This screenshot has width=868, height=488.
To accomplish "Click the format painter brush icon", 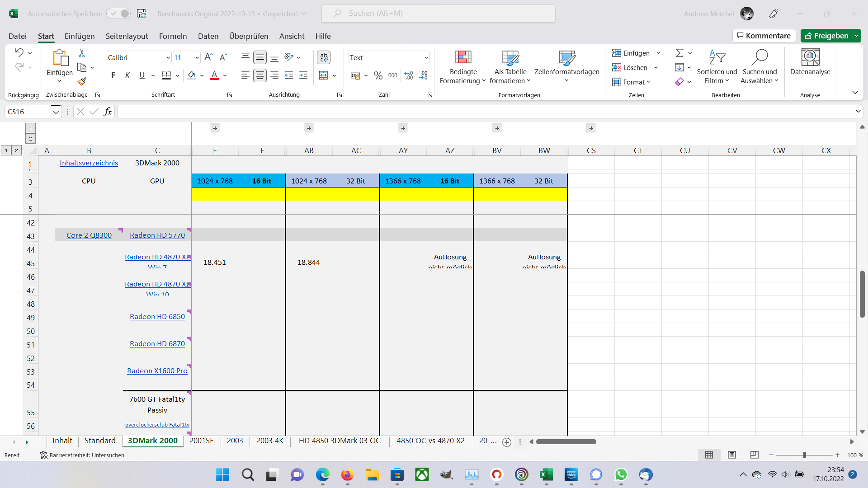I will pos(82,81).
